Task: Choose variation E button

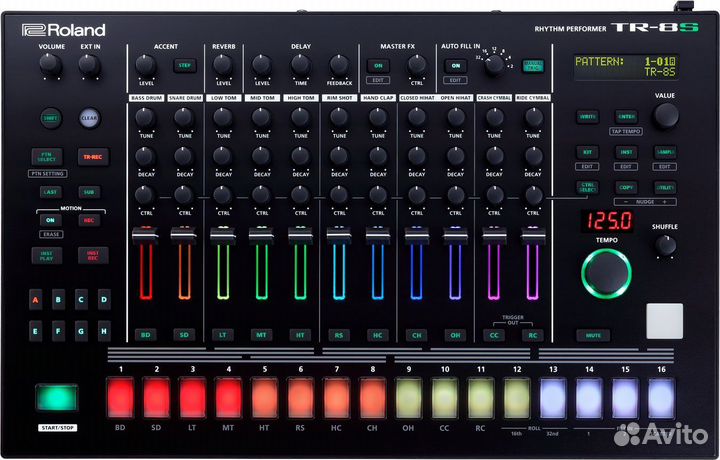Action: (35, 331)
